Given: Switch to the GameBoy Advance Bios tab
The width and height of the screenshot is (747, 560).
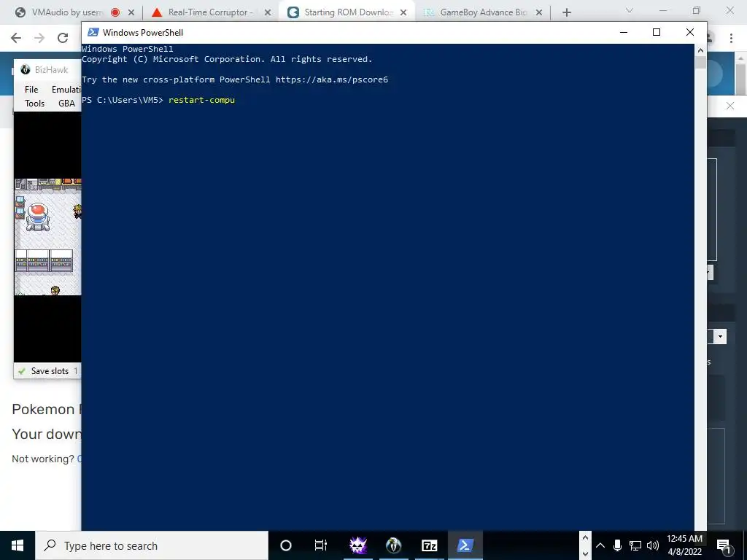Looking at the screenshot, I should click(483, 12).
